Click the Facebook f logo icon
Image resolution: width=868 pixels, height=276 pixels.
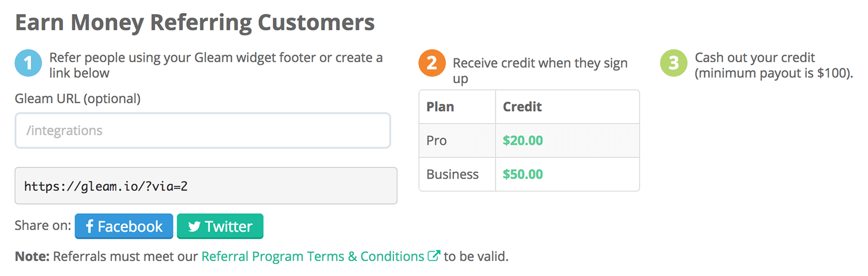89,226
